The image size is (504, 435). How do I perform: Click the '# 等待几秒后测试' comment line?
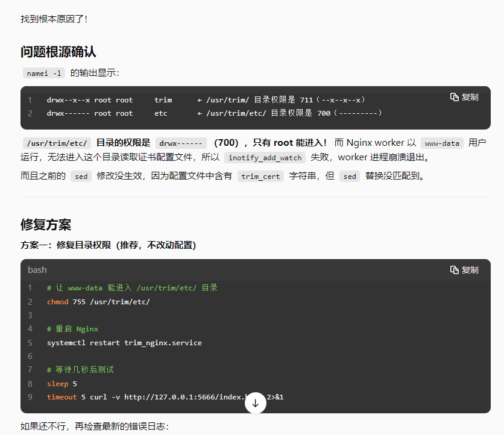click(80, 370)
